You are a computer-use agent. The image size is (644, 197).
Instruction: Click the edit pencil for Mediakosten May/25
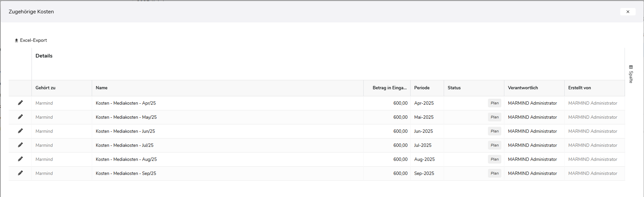(x=20, y=117)
